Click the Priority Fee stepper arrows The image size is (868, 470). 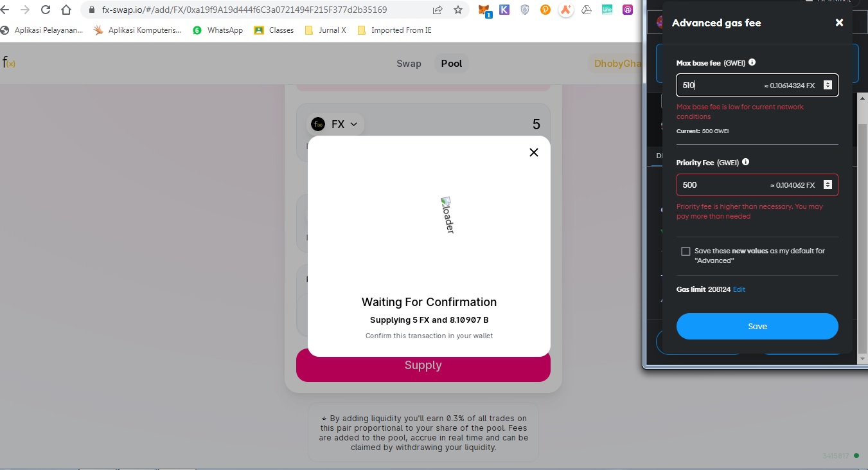click(828, 185)
